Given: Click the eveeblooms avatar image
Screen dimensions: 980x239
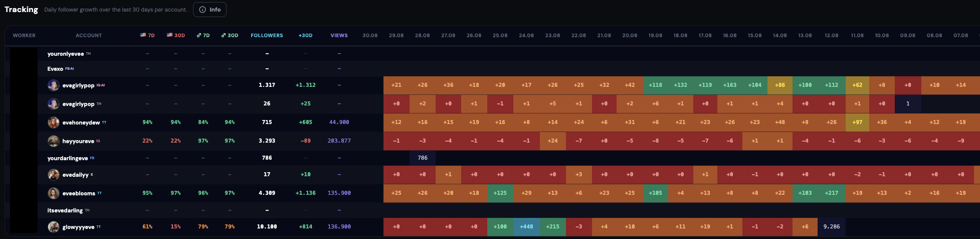Looking at the screenshot, I should click(x=54, y=193).
